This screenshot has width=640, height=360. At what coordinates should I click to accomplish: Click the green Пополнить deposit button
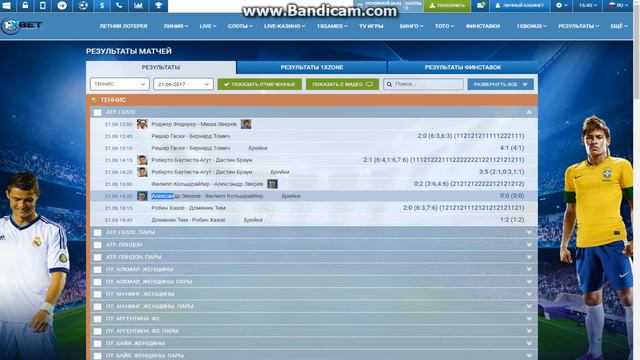[x=447, y=6]
